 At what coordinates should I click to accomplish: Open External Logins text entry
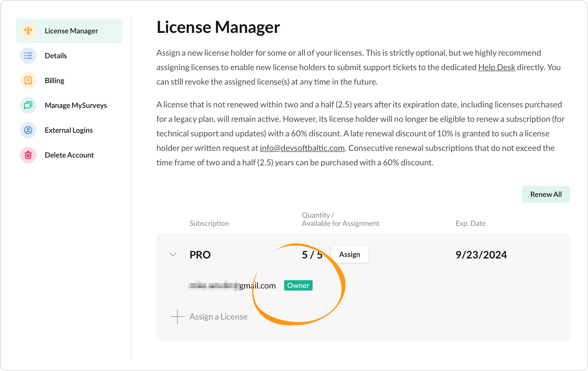coord(69,130)
